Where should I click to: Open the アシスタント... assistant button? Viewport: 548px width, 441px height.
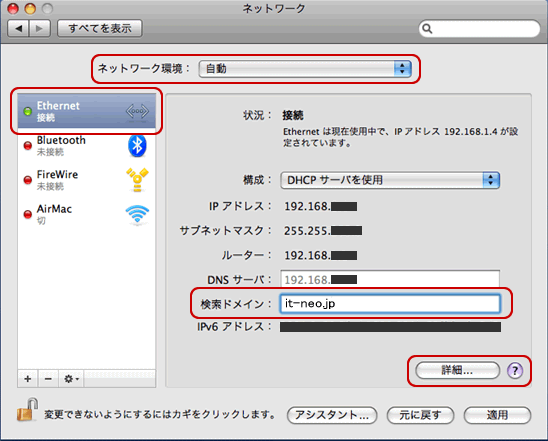[332, 415]
